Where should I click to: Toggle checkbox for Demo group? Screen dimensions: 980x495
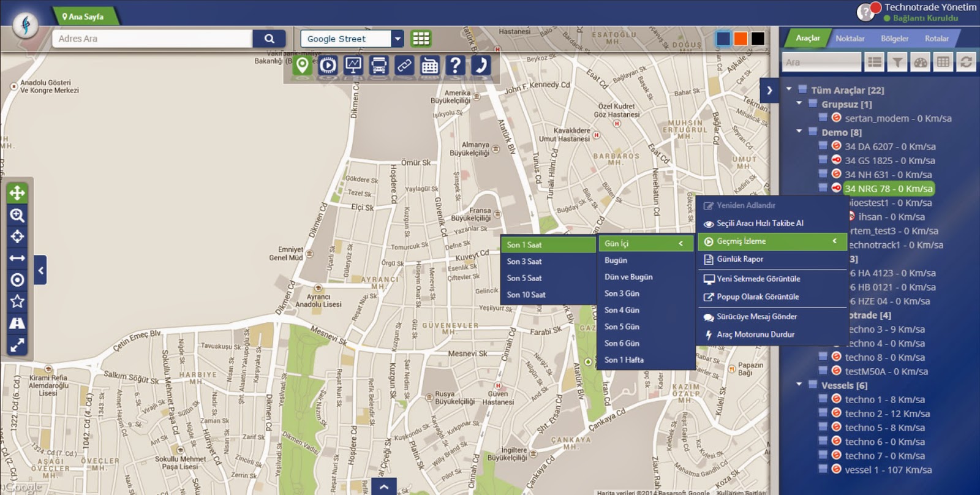point(812,132)
